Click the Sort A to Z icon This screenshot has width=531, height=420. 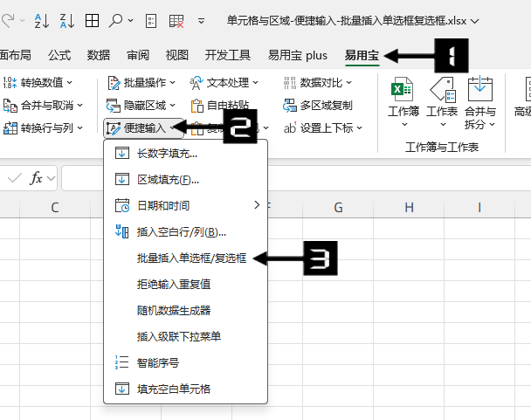[x=42, y=21]
